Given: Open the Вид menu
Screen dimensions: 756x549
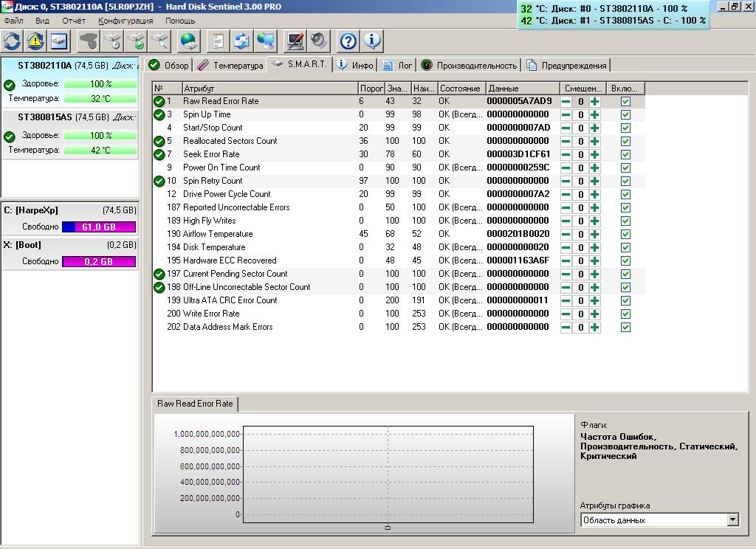Looking at the screenshot, I should click(42, 21).
